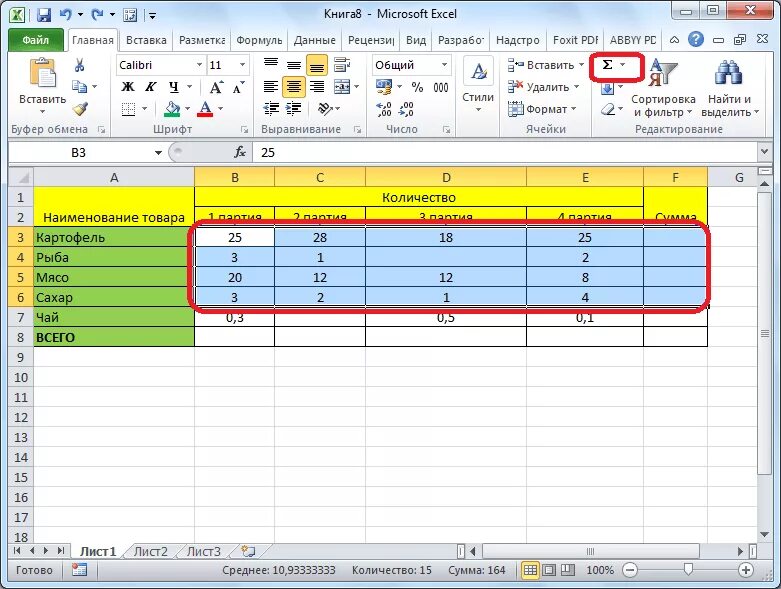Click the cell borders icon
Screen dimensions: 781x589
pos(129,109)
